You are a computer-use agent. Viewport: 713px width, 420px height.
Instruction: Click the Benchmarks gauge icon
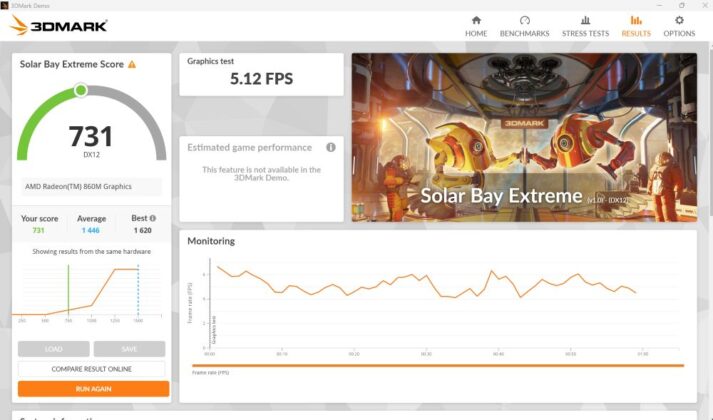(x=525, y=20)
